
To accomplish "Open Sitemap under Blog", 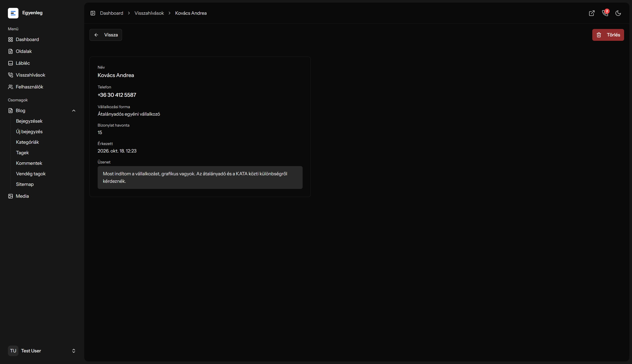I will [25, 184].
